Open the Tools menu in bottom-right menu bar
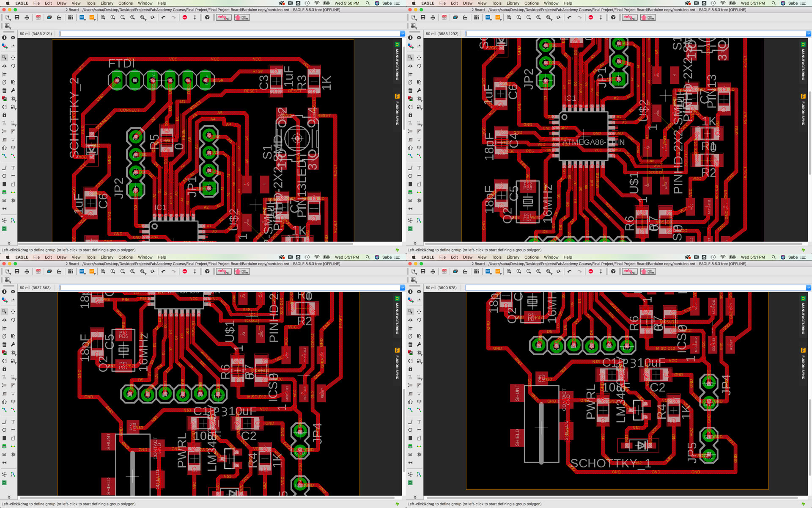 497,257
